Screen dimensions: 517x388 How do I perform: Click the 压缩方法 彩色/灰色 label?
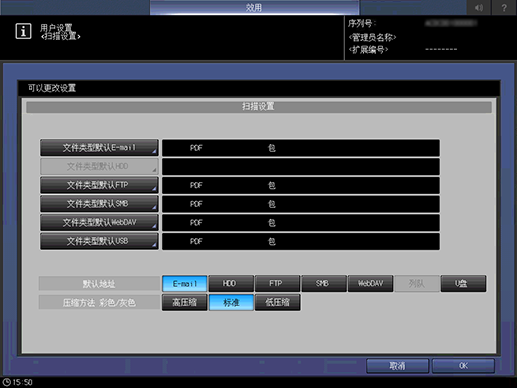(99, 302)
